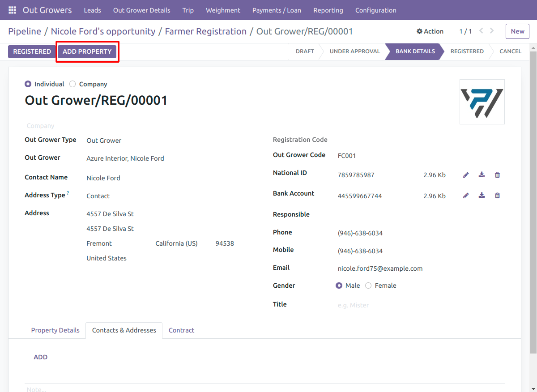Edit the Bank Account attachment with pencil icon
Viewport: 537px width, 392px height.
point(466,196)
